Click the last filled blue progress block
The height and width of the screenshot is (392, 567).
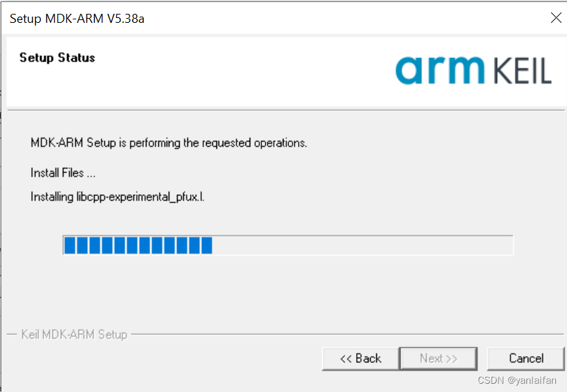click(x=206, y=245)
